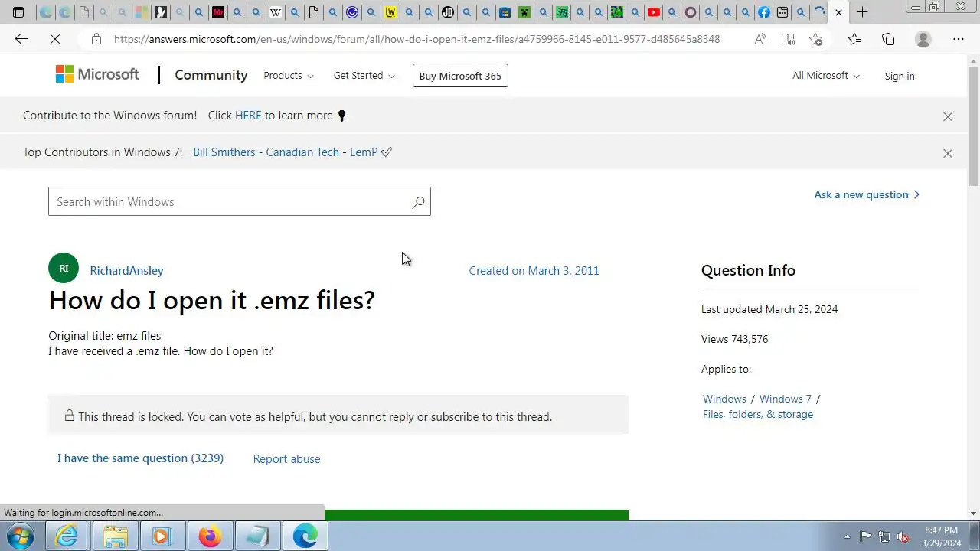Open Files, folders, & storage link

point(758,414)
